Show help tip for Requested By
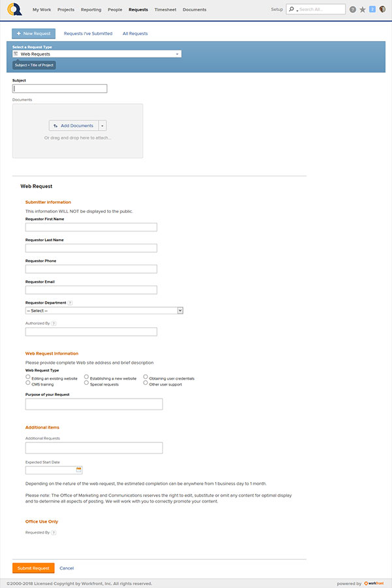 tap(54, 532)
